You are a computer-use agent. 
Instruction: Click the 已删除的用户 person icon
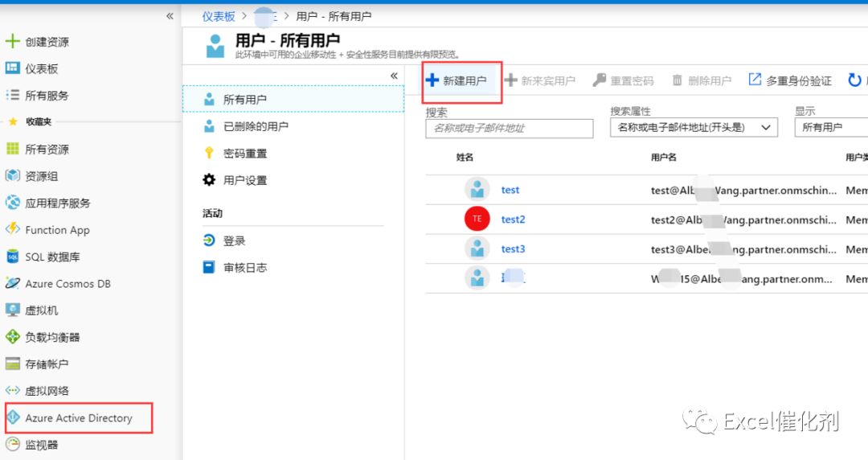pyautogui.click(x=209, y=126)
